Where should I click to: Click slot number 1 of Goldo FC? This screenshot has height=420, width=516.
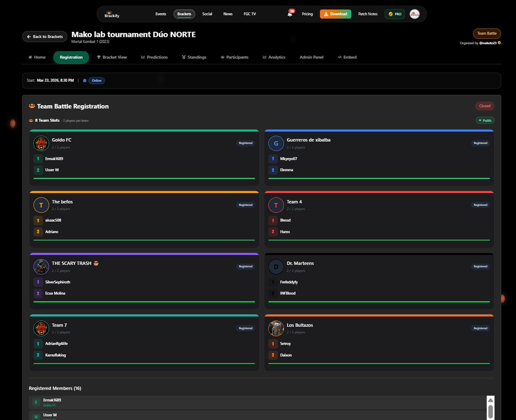[38, 159]
